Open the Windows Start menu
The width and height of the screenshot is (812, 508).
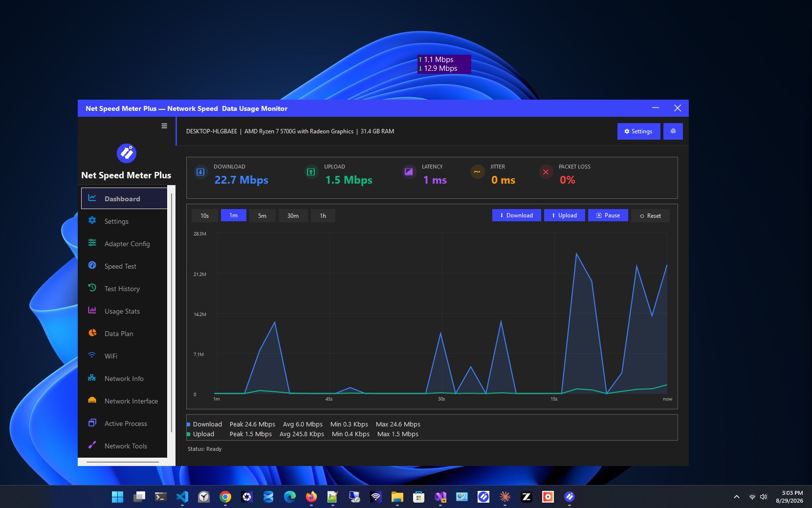118,497
